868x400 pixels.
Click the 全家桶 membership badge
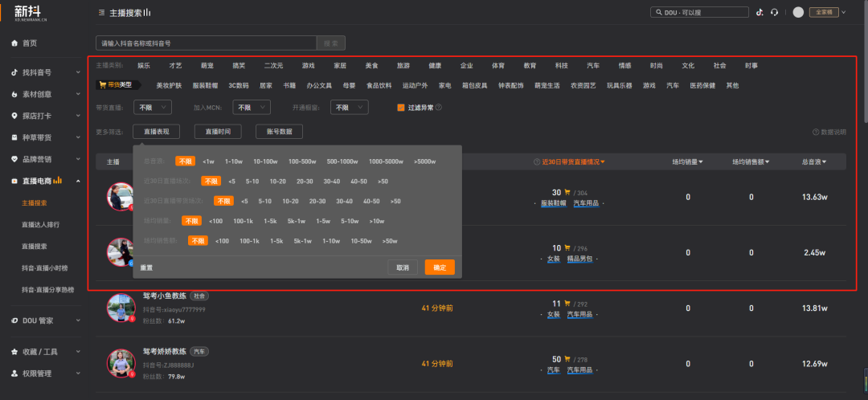[824, 12]
